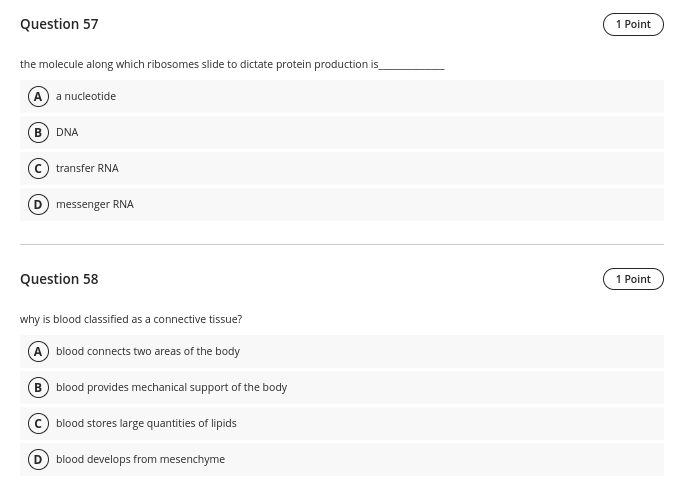This screenshot has height=481, width=678.
Task: Choose circle B for mechanical support answer
Action: (38, 388)
